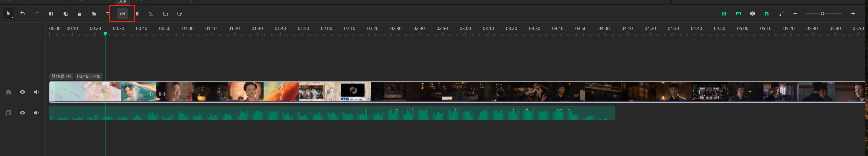868x156 pixels.
Task: Click the red-orange painted thumbnail
Action: coord(281,92)
